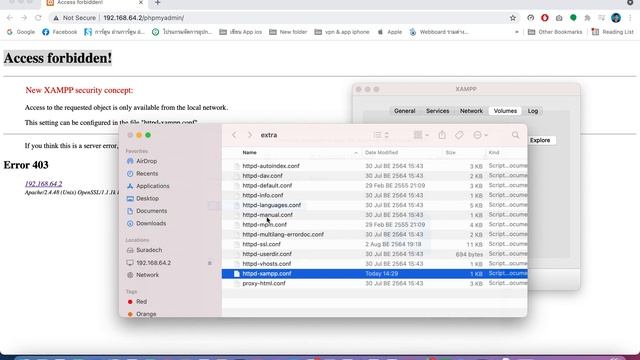Switch to the Services tab in XAMPP
Viewport: 640px width, 360px height.
click(x=438, y=111)
